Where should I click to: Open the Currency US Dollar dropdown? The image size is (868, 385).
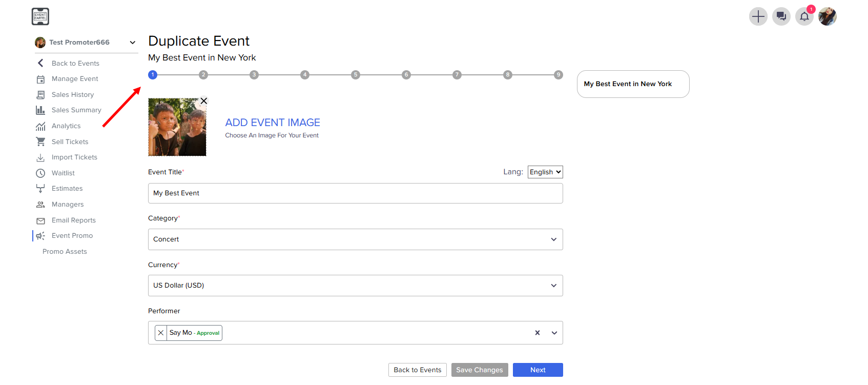(x=356, y=286)
